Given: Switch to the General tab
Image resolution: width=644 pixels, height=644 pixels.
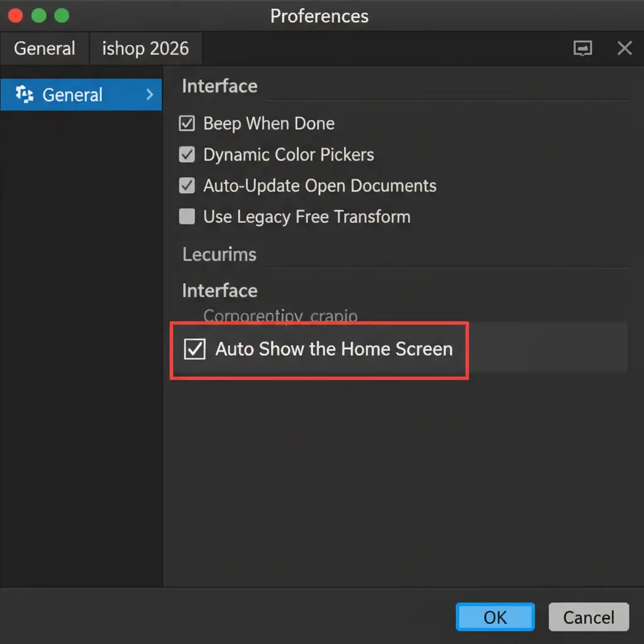Looking at the screenshot, I should click(44, 48).
